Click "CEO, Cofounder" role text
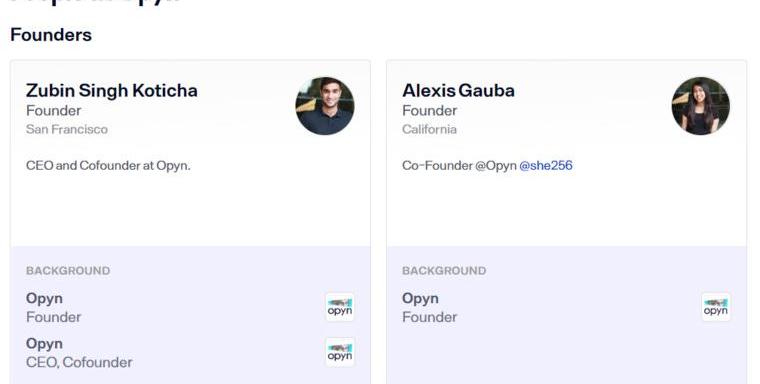 [79, 362]
